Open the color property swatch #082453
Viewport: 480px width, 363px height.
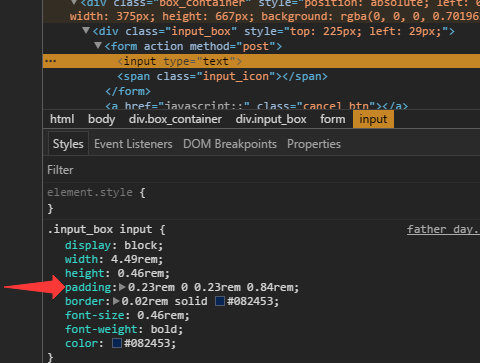point(117,343)
